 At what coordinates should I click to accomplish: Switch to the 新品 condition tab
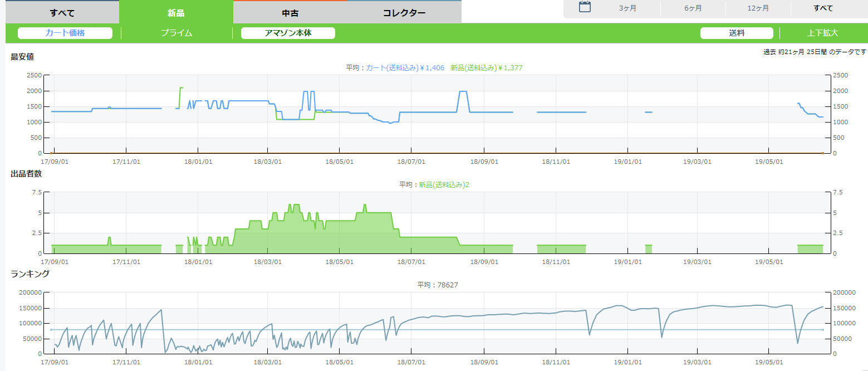coord(176,13)
